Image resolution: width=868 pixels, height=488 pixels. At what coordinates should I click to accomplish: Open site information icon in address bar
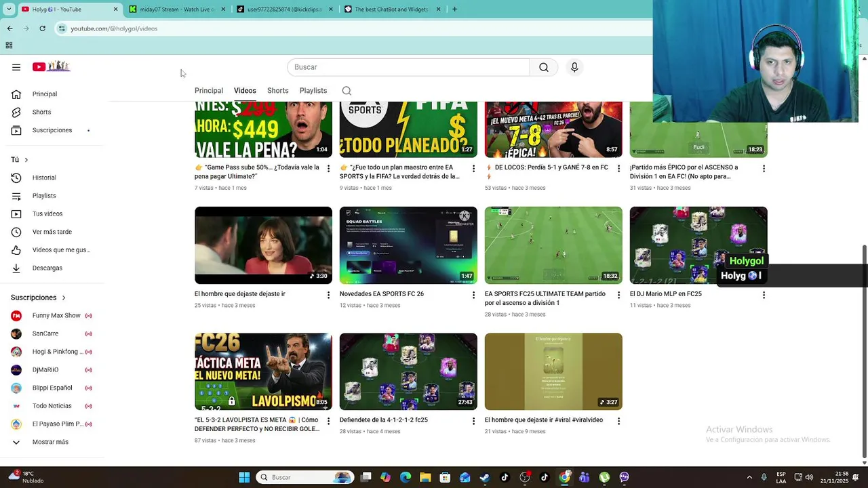62,28
